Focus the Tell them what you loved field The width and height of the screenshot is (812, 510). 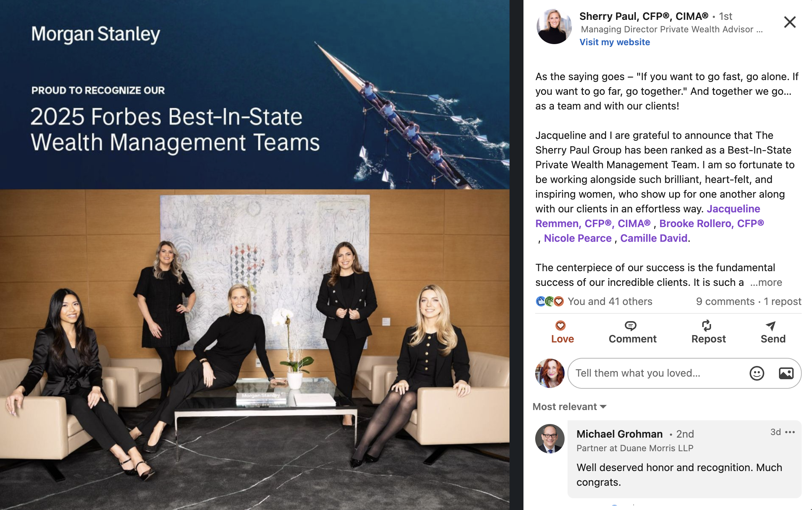[657, 373]
